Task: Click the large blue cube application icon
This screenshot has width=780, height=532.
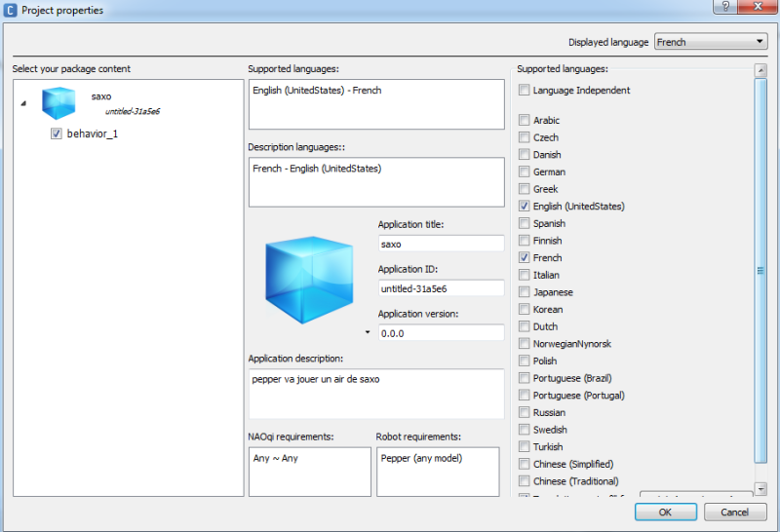Action: tap(309, 280)
